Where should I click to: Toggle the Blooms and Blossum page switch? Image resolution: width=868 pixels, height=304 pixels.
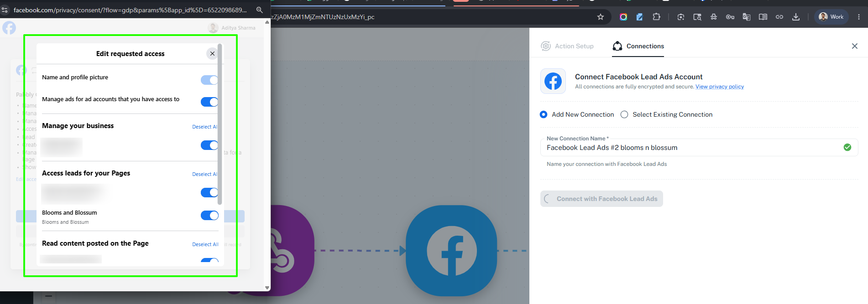(209, 216)
